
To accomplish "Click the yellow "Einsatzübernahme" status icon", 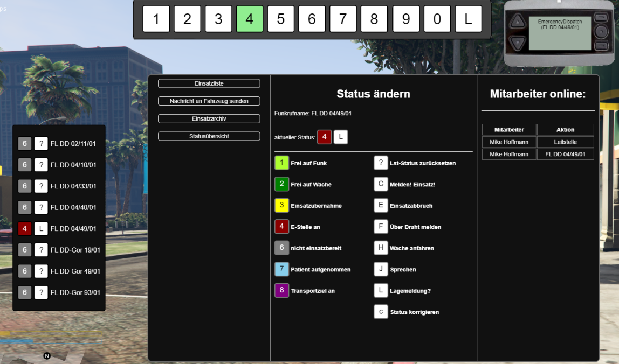I will (x=281, y=205).
